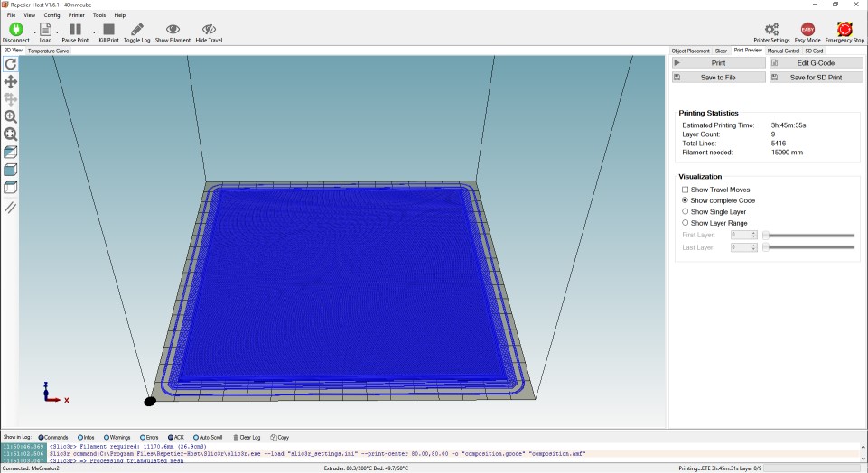Image resolution: width=868 pixels, height=473 pixels.
Task: Select the rotate view tool
Action: [11, 64]
